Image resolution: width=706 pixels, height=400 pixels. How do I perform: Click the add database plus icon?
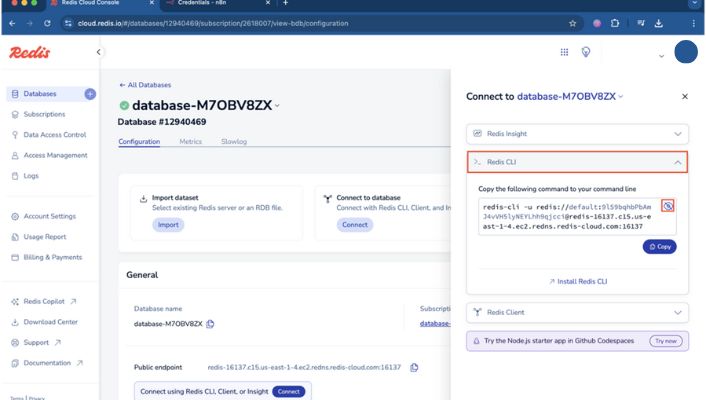[x=90, y=94]
